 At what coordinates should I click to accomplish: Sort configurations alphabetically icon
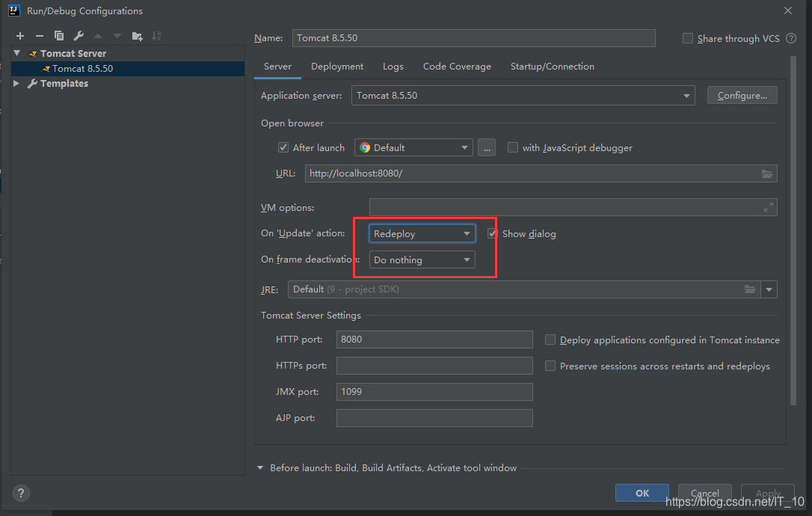pyautogui.click(x=156, y=36)
